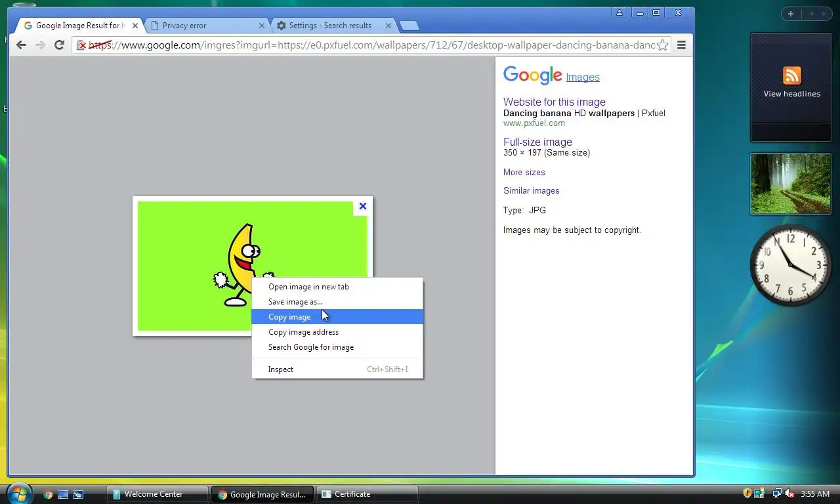Click the RSS feed headlines gadget icon
Image resolution: width=840 pixels, height=504 pixels.
point(791,75)
